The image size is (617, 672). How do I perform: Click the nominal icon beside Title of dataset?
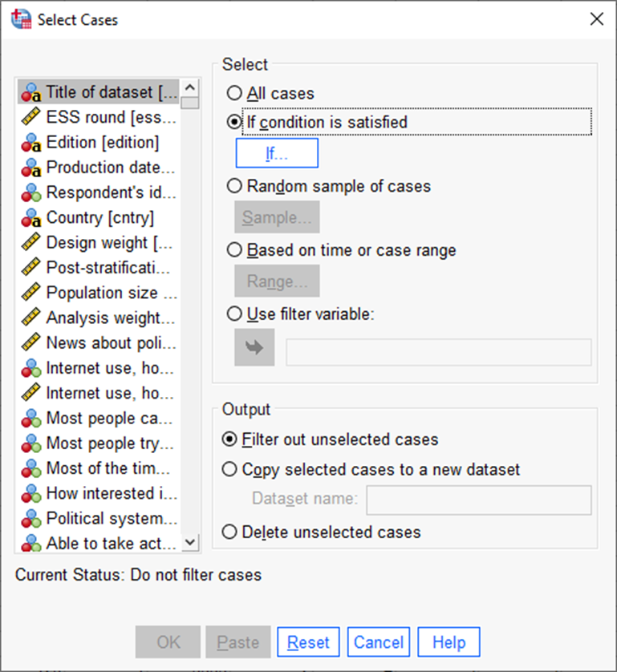coord(30,92)
